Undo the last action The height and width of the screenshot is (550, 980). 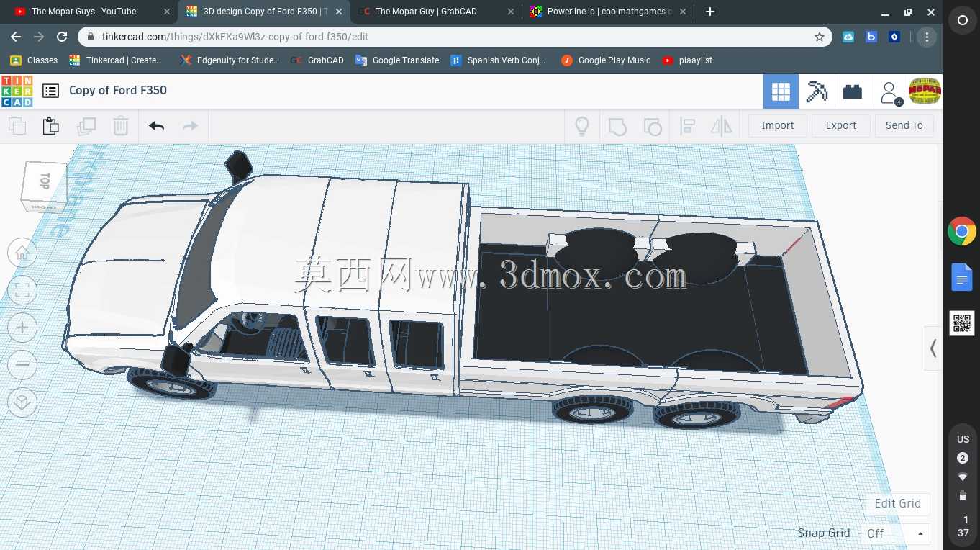pyautogui.click(x=156, y=126)
